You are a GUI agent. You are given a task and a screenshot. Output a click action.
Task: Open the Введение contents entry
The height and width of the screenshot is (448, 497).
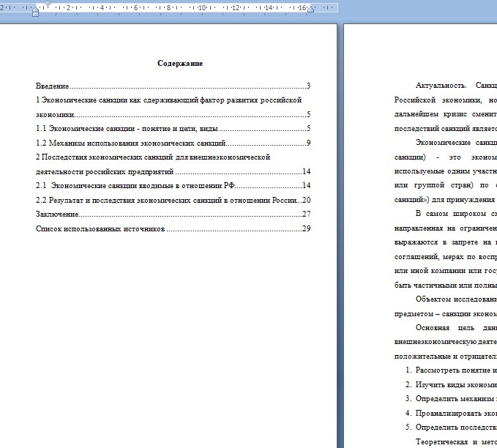(x=53, y=86)
